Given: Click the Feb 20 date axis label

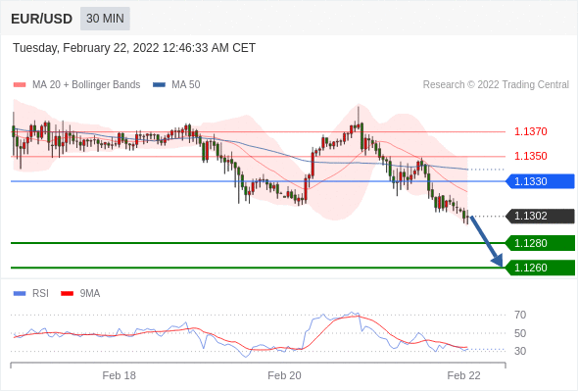Looking at the screenshot, I should tap(284, 375).
